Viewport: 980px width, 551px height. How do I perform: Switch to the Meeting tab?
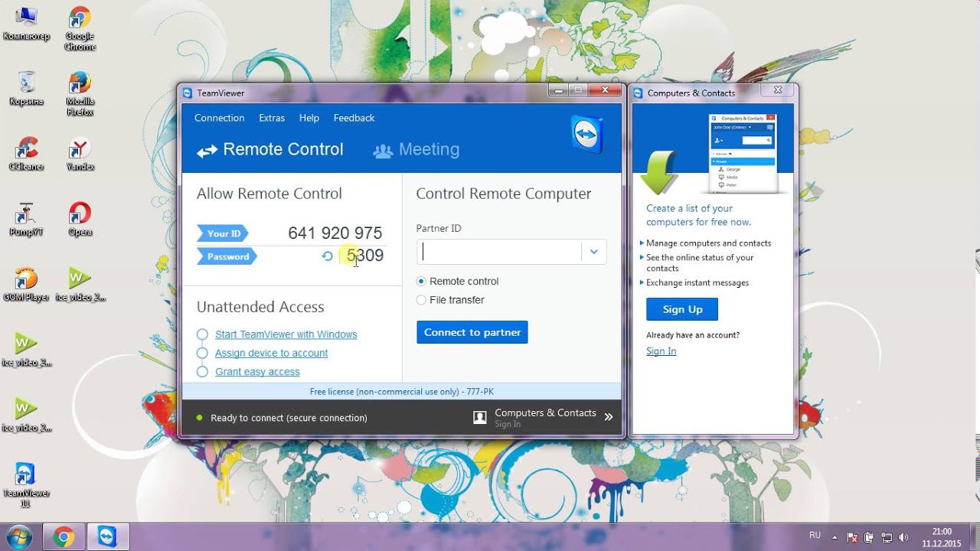tap(416, 150)
